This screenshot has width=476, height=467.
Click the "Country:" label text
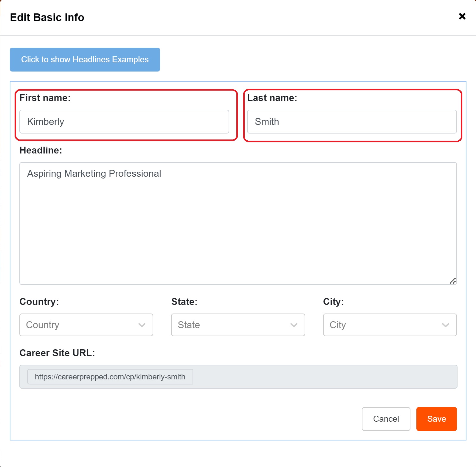point(39,302)
